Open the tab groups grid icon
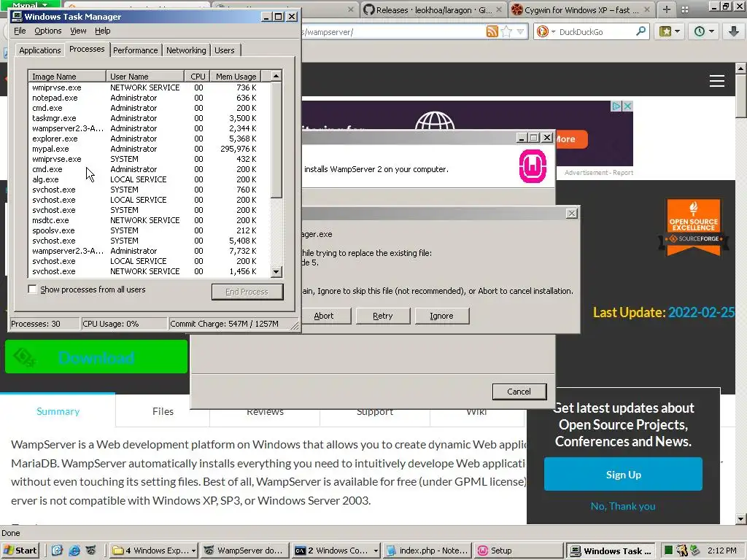 point(684,9)
